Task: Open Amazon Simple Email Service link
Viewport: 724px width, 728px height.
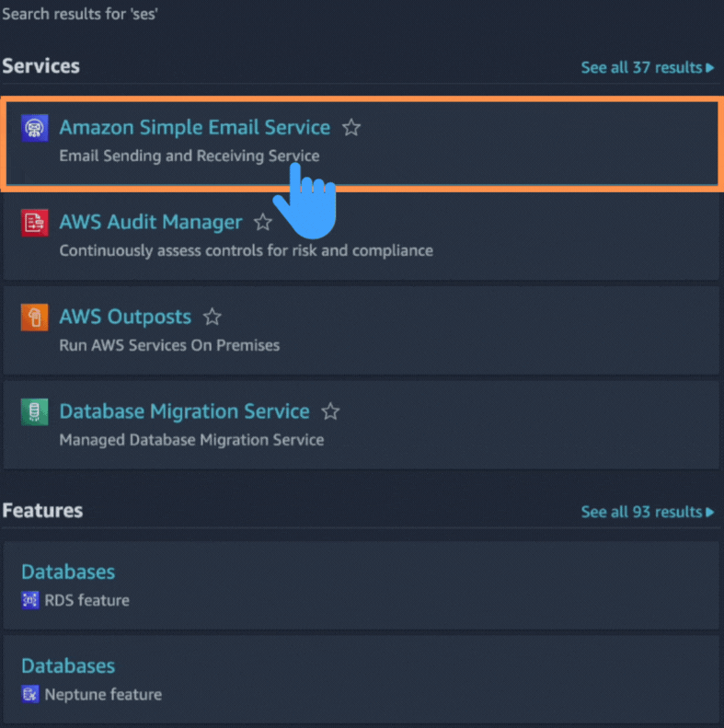Action: 194,128
